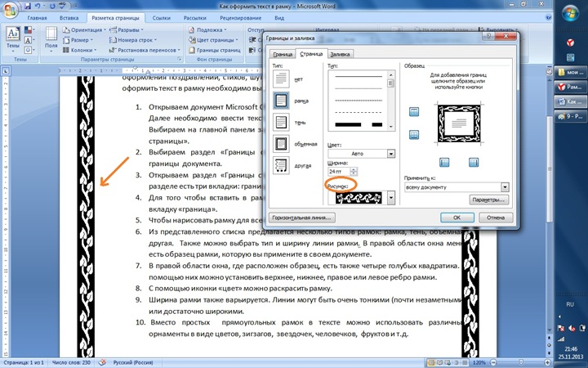Undo the last action in the quick toolbar
This screenshot has width=588, height=368.
(38, 7)
